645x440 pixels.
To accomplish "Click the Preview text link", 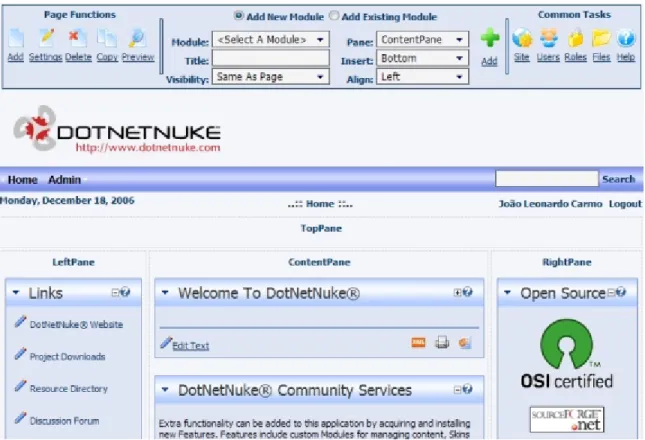I will pyautogui.click(x=138, y=57).
